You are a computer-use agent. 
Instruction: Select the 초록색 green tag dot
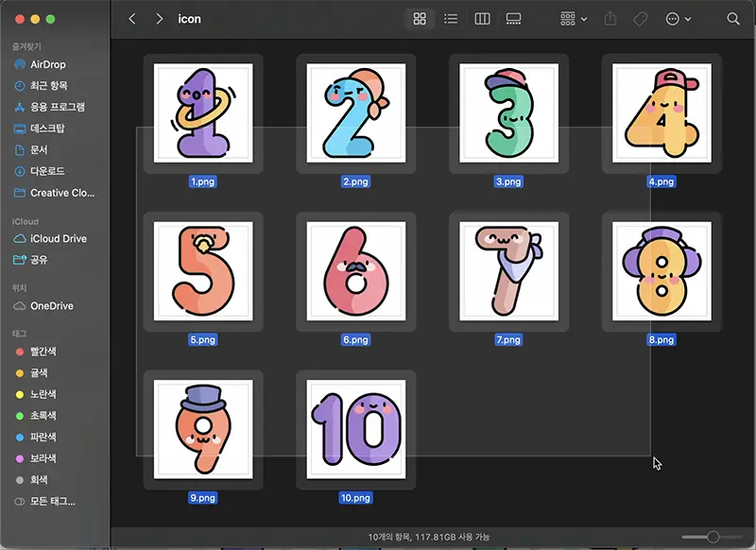pyautogui.click(x=20, y=416)
